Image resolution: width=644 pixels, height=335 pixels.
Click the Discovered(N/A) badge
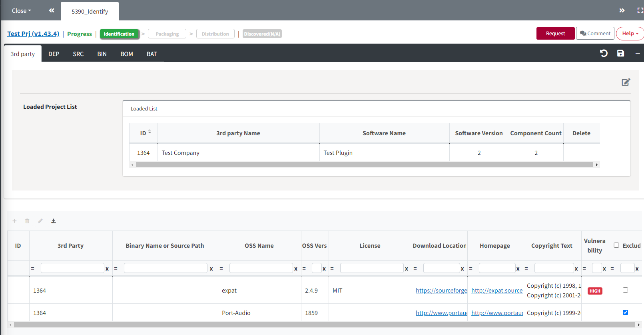(x=262, y=34)
